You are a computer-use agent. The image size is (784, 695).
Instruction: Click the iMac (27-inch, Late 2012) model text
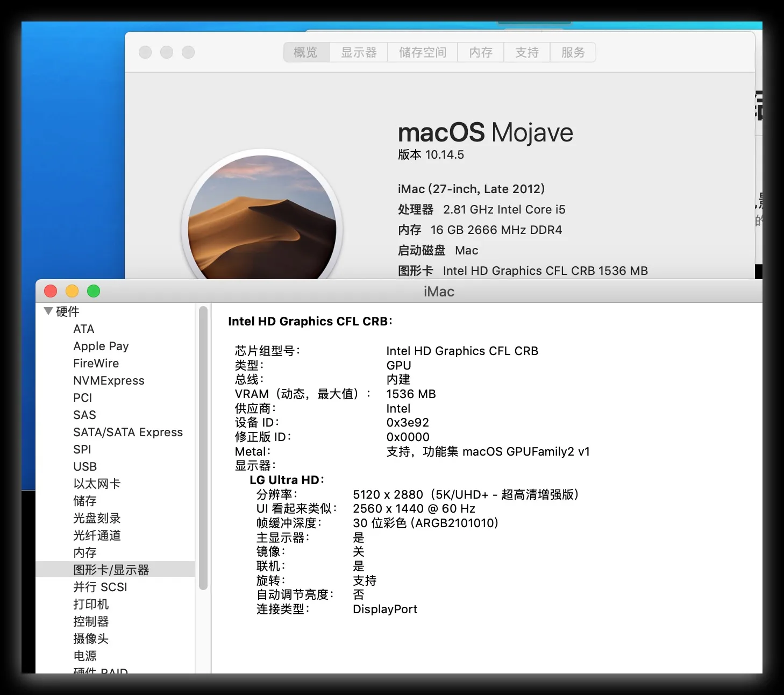point(471,189)
